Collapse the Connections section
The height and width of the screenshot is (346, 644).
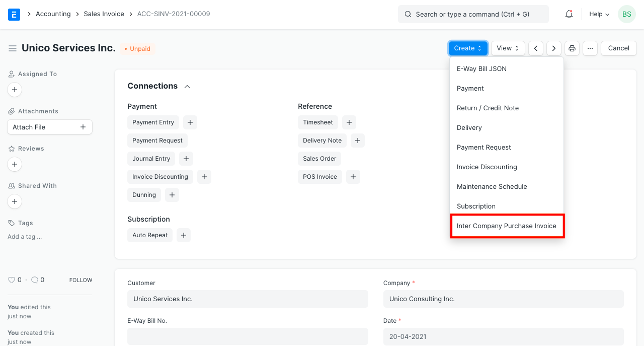tap(187, 86)
